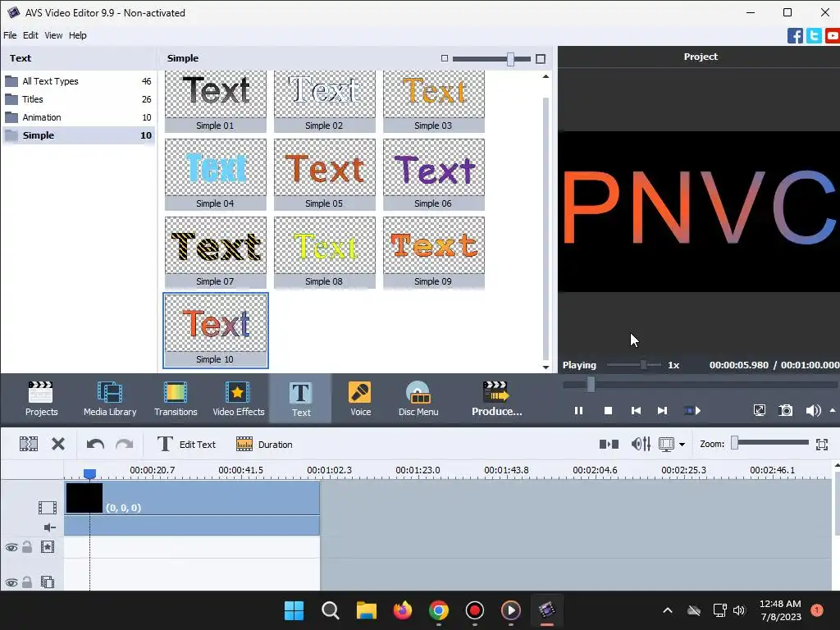Choose the Simple 05 text preset
Viewport: 840px width, 630px height.
point(325,174)
